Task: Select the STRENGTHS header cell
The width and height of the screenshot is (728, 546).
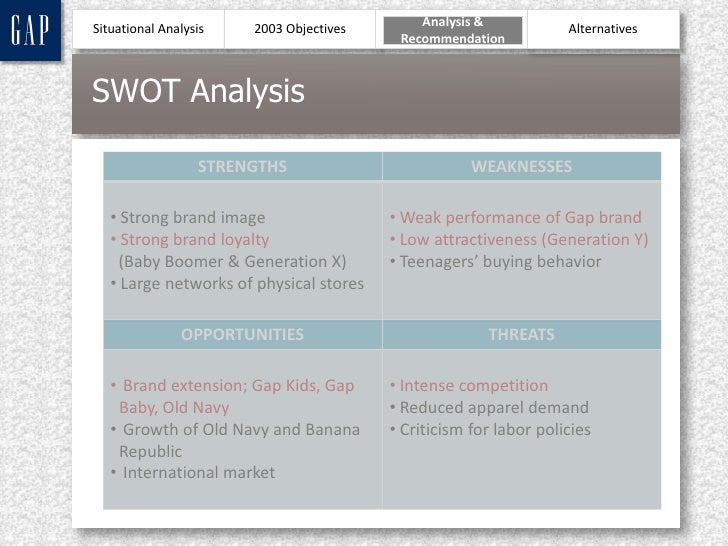Action: tap(242, 166)
